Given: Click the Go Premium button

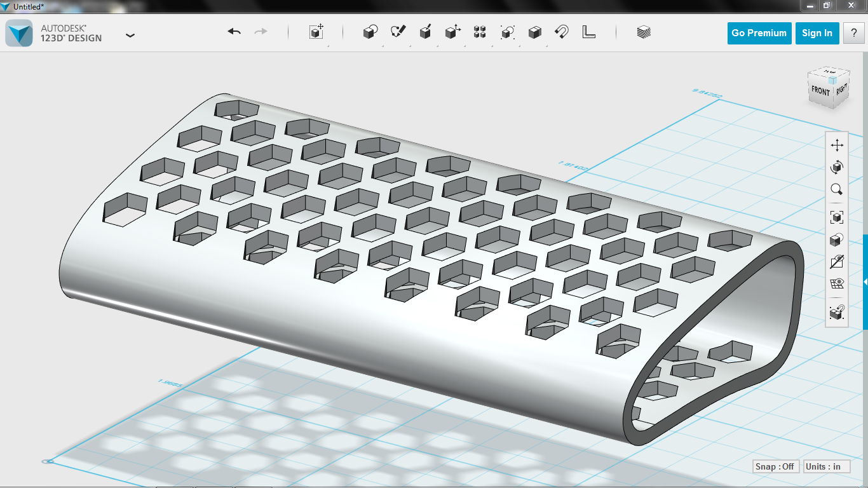Looking at the screenshot, I should pyautogui.click(x=759, y=33).
